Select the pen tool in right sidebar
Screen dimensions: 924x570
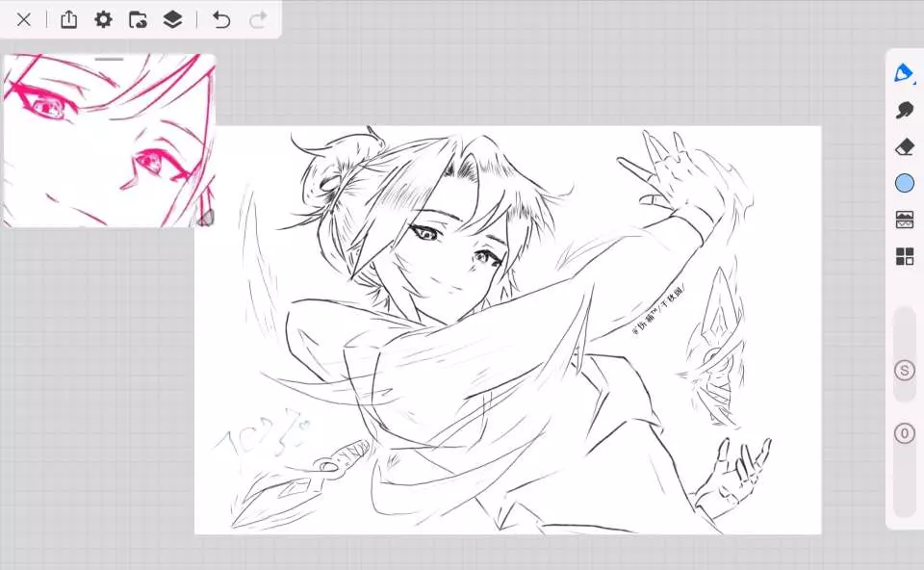pyautogui.click(x=904, y=74)
